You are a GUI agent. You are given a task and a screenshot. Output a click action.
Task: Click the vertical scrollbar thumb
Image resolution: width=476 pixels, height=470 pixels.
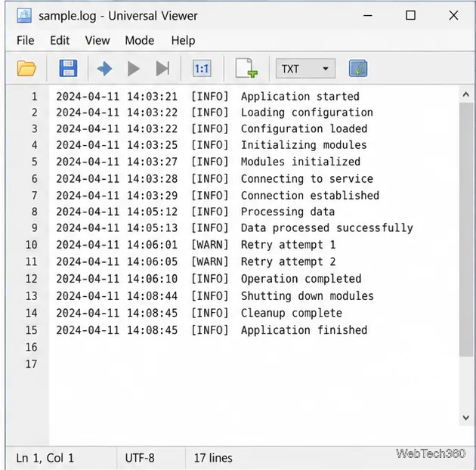click(466, 229)
